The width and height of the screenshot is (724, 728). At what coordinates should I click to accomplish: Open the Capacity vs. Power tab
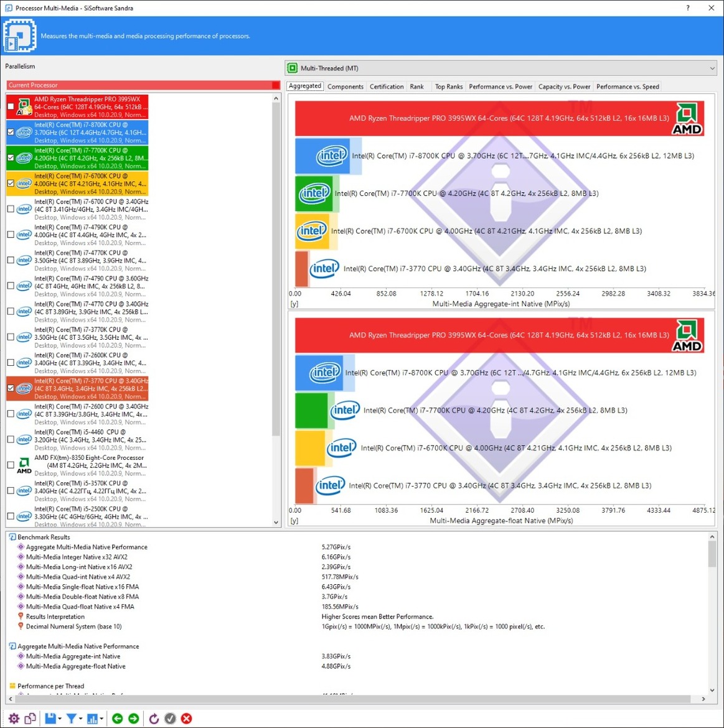click(x=564, y=86)
